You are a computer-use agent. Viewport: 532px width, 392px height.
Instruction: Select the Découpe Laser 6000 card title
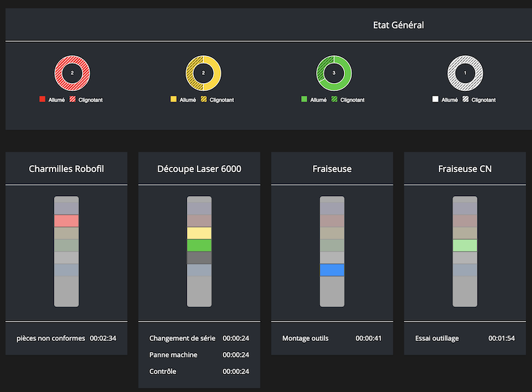tap(199, 169)
